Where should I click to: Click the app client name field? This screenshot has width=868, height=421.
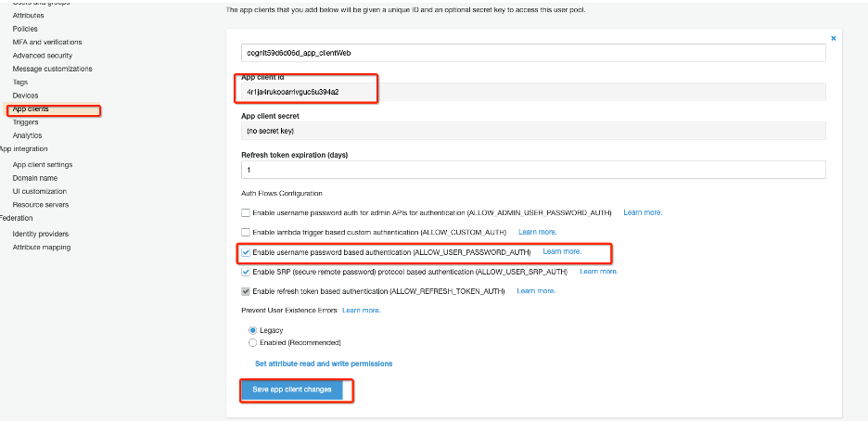click(x=532, y=53)
